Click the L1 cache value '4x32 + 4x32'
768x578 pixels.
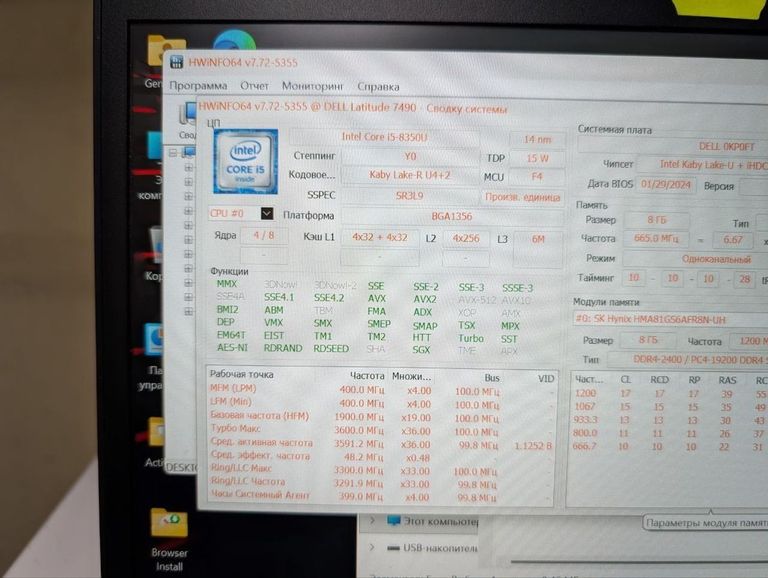coord(380,237)
